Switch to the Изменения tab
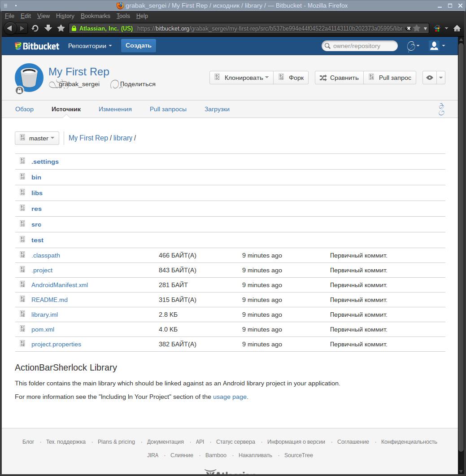Image resolution: width=466 pixels, height=476 pixels. [x=115, y=109]
